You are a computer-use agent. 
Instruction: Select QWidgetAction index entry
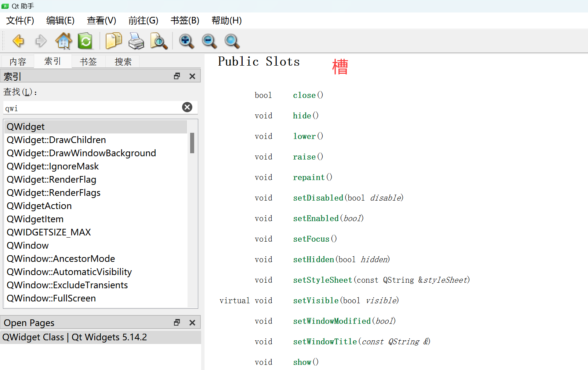(96, 206)
